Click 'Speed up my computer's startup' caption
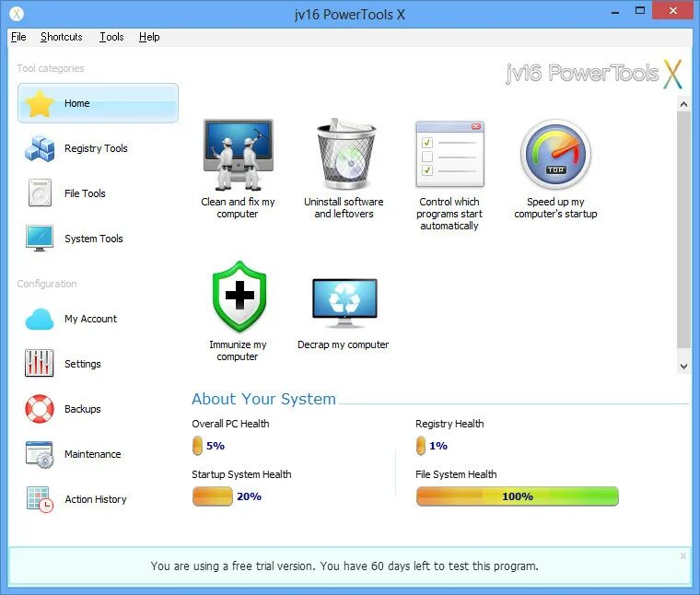700x595 pixels. pos(555,207)
